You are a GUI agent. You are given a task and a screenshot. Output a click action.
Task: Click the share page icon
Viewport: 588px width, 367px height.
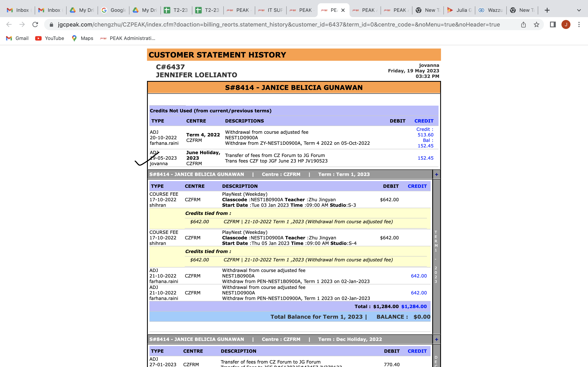click(523, 24)
